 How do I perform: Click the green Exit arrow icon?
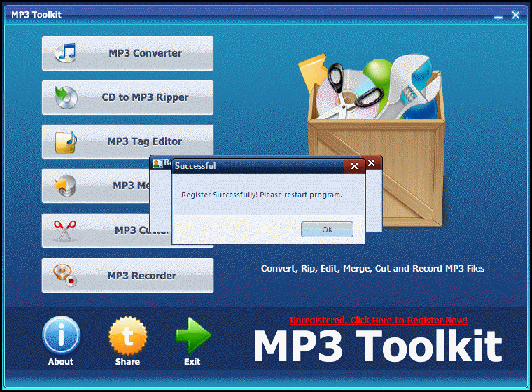pos(193,335)
